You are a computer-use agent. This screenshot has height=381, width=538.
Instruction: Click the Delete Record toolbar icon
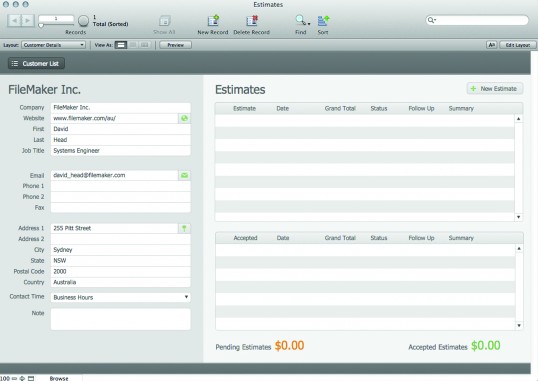point(252,21)
